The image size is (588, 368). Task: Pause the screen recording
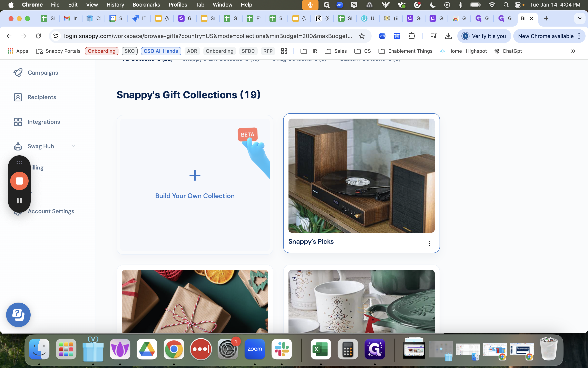point(19,200)
